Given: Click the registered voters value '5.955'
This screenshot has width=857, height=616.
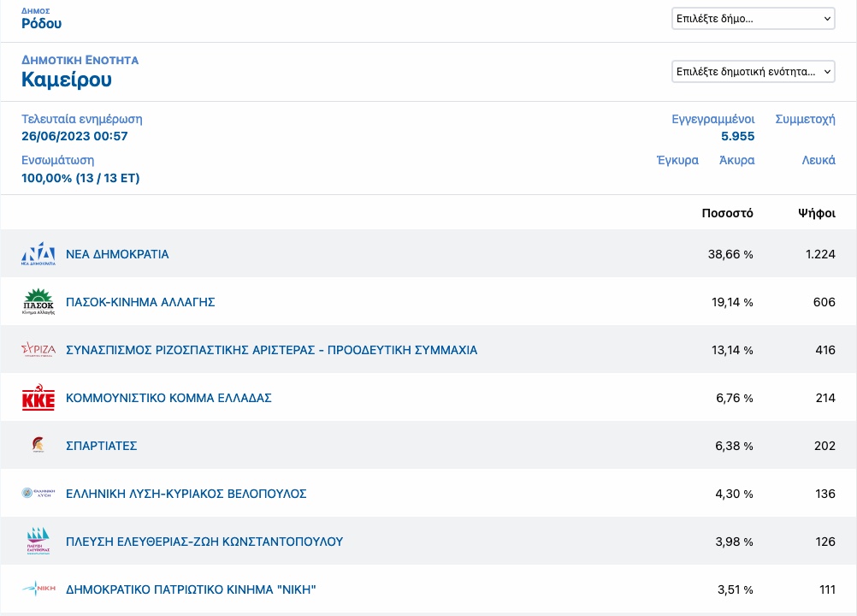Looking at the screenshot, I should click(737, 136).
